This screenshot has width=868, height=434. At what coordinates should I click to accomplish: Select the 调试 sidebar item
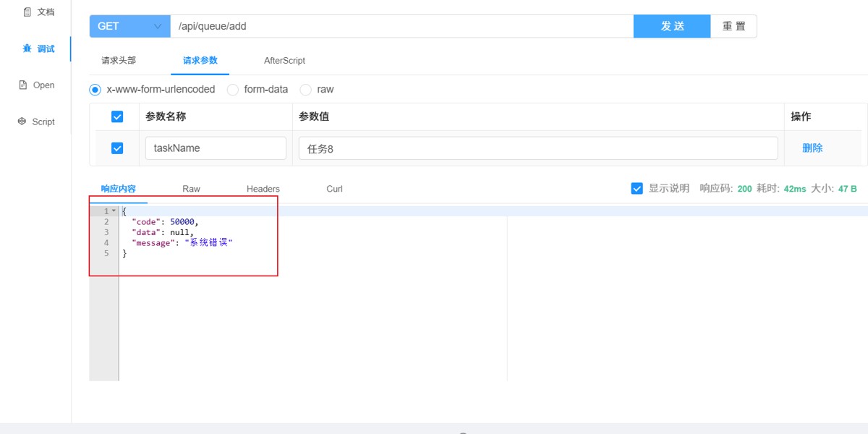click(x=38, y=48)
